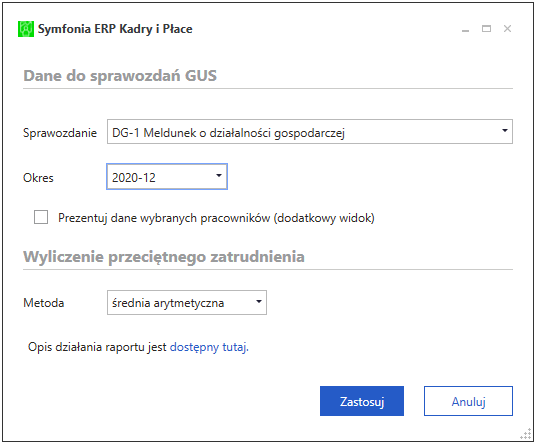Close the dialog with the X icon
The height and width of the screenshot is (446, 539).
507,29
